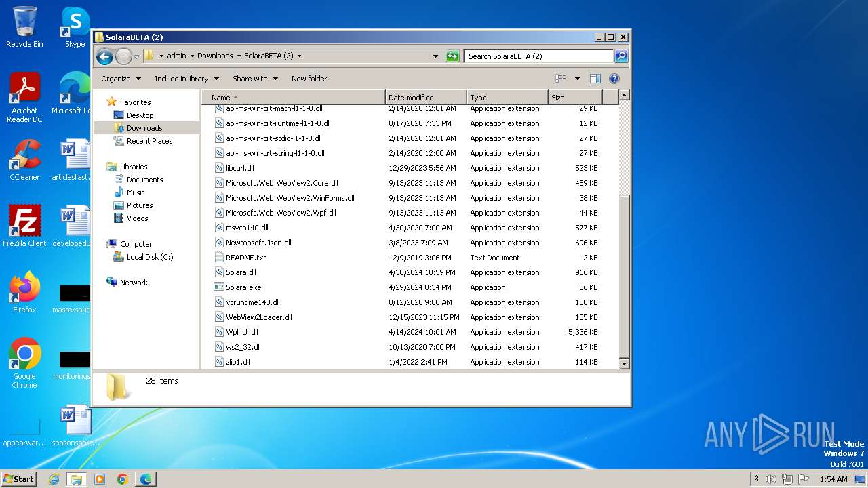Change your view icon button

(x=561, y=79)
